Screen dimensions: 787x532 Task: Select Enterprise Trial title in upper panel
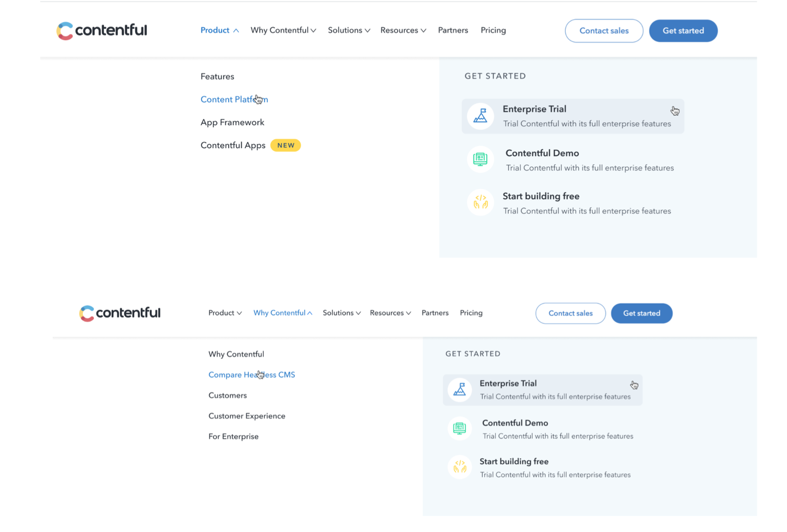pos(534,109)
